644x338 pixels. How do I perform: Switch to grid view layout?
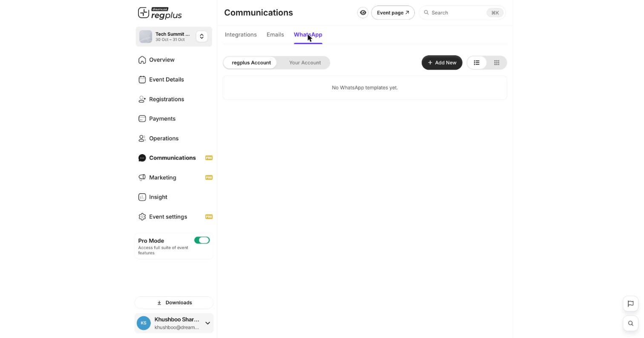[x=497, y=63]
